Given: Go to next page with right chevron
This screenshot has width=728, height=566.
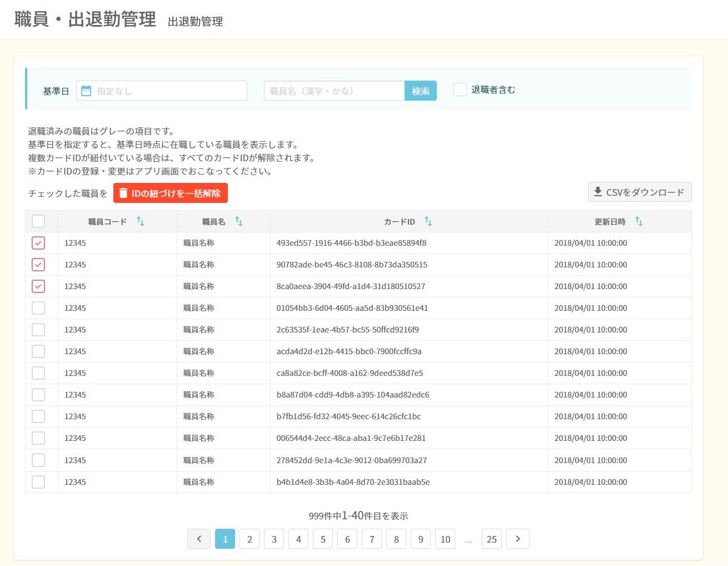Looking at the screenshot, I should (518, 539).
